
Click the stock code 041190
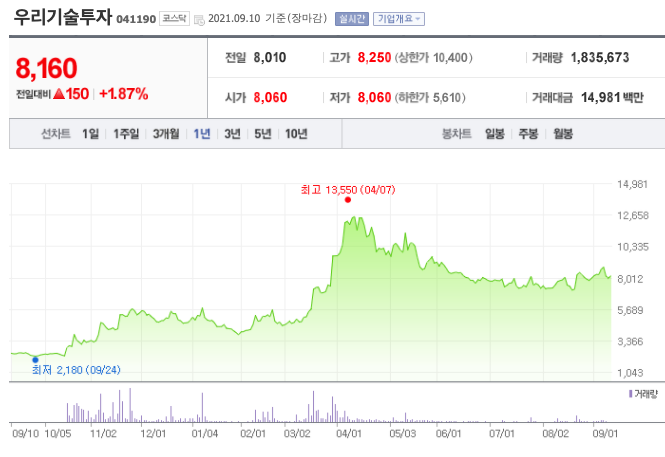tap(136, 19)
